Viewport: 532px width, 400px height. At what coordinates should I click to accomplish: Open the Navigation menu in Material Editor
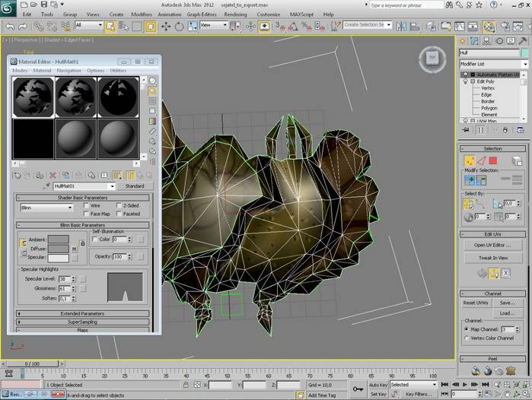click(68, 71)
